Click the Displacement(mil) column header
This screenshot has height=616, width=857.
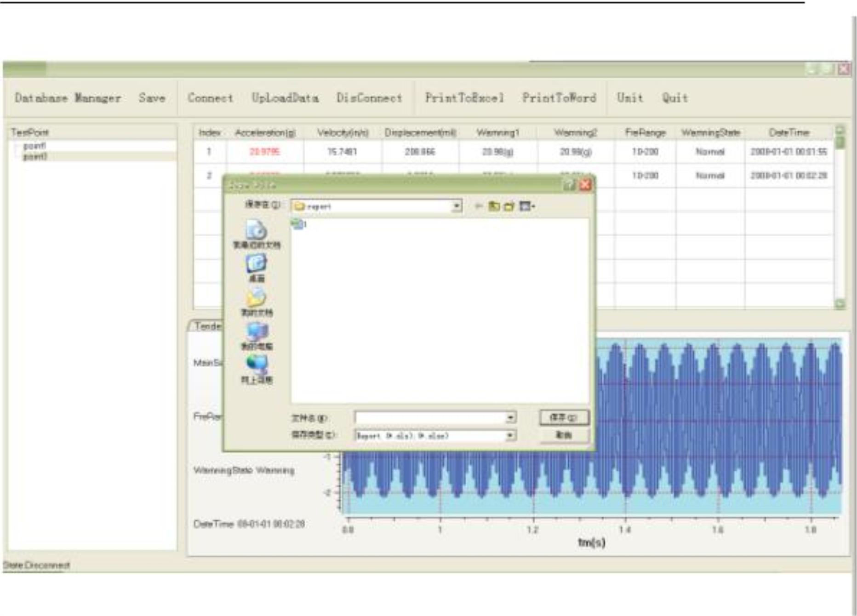[420, 132]
